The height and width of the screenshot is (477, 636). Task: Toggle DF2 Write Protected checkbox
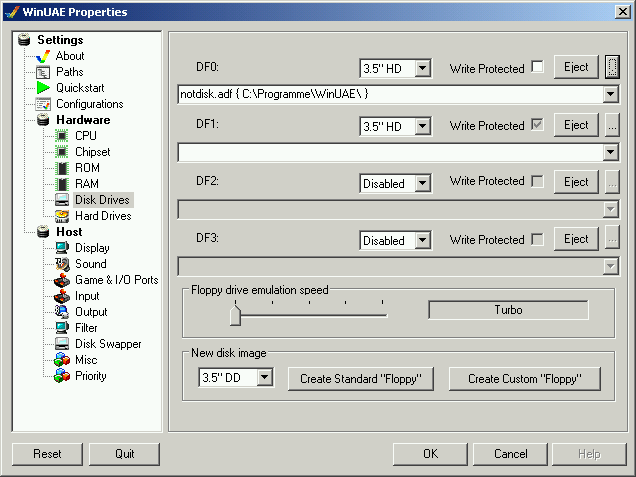click(537, 181)
